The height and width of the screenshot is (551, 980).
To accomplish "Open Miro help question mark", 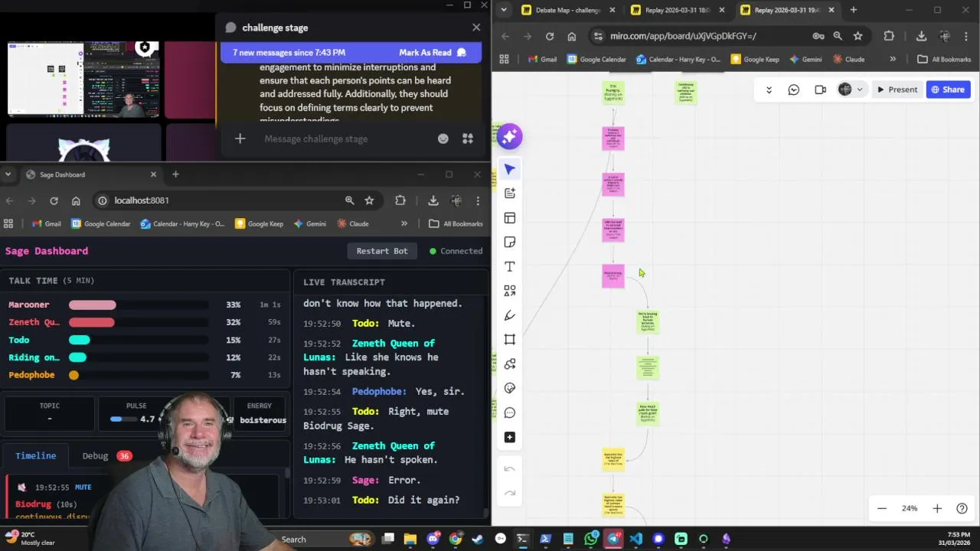I will click(962, 508).
